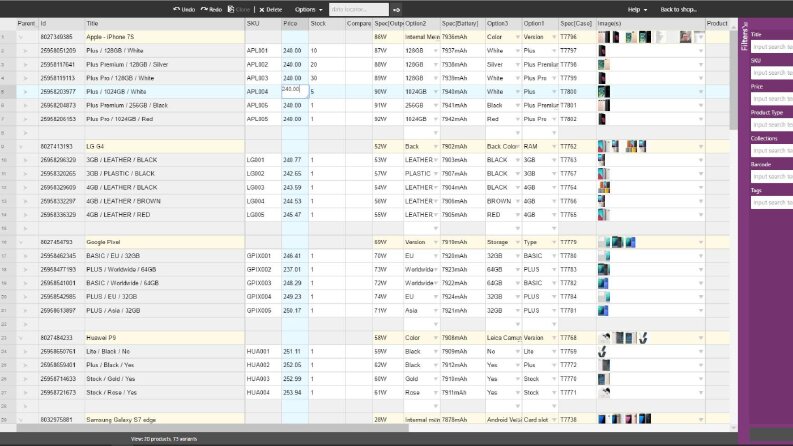Click the arrow go button beside locator field
Viewport: 793px width, 446px height.
[x=396, y=10]
